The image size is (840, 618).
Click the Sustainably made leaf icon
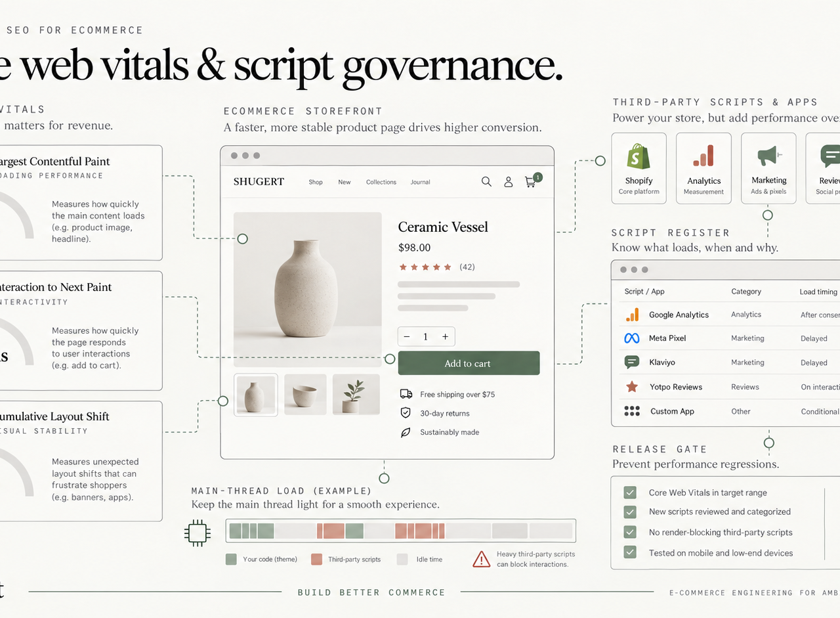406,432
